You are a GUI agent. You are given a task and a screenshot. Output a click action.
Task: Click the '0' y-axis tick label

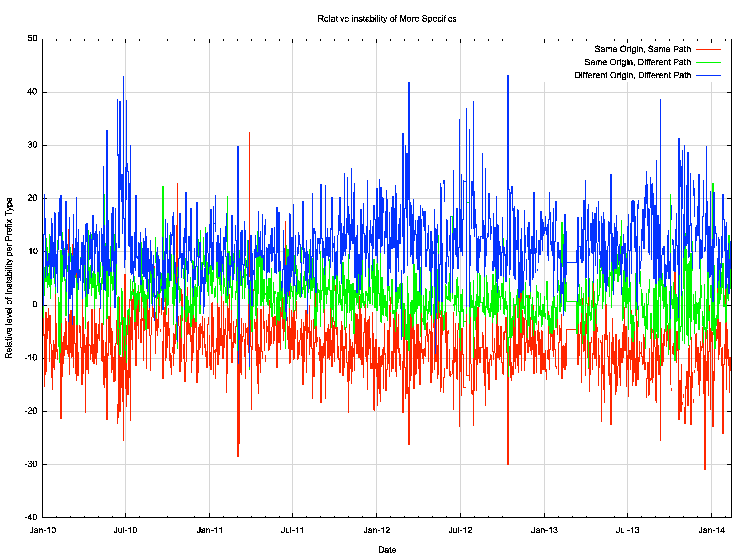click(x=35, y=304)
